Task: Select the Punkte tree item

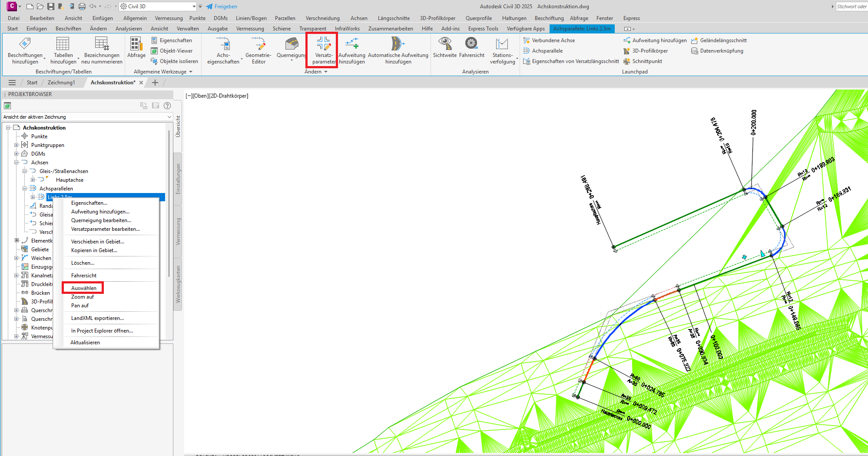Action: coord(39,136)
